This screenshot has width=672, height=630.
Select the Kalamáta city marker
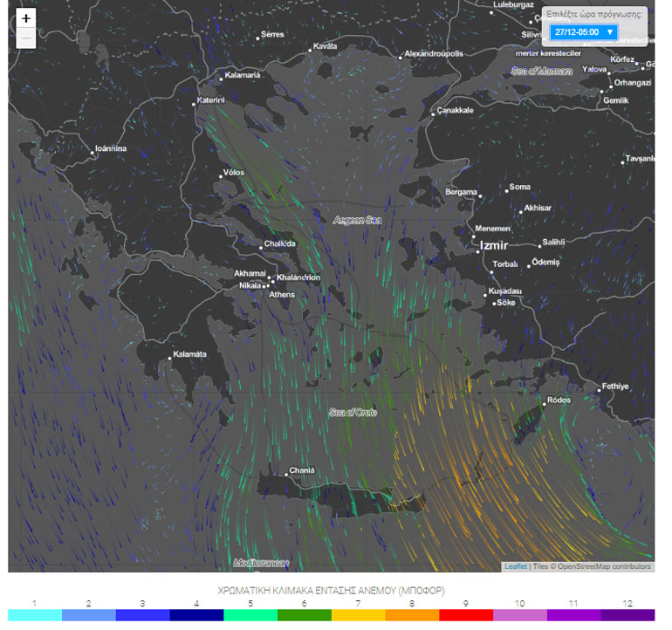[x=170, y=357]
